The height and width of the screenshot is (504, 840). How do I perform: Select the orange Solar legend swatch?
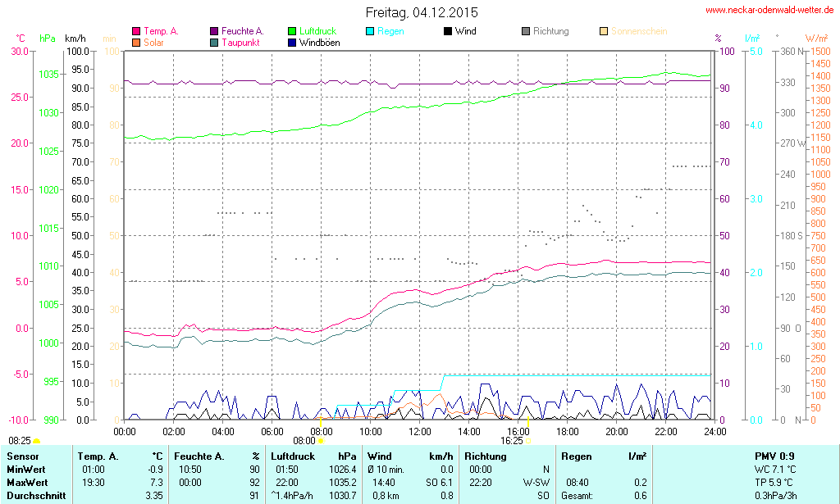point(136,42)
